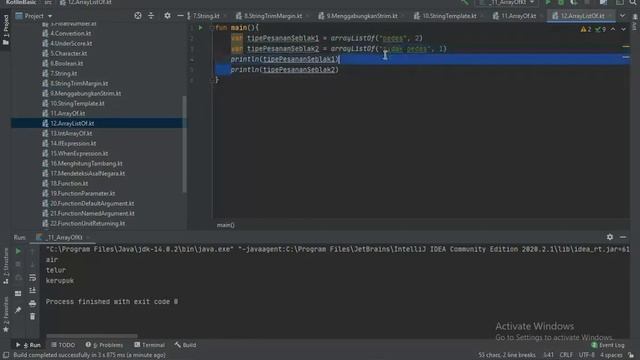Viewport: 640px width, 360px height.
Task: Open the Run panel gear settings
Action: pyautogui.click(x=610, y=237)
